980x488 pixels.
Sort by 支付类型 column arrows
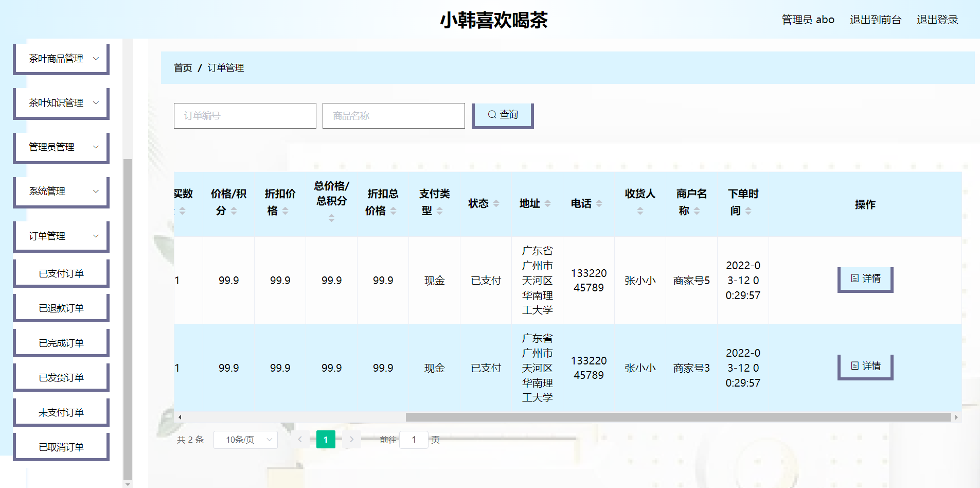tap(440, 211)
